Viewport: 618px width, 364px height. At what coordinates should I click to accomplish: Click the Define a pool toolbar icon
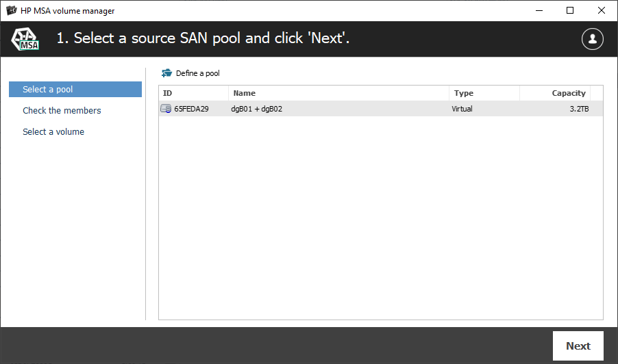166,73
